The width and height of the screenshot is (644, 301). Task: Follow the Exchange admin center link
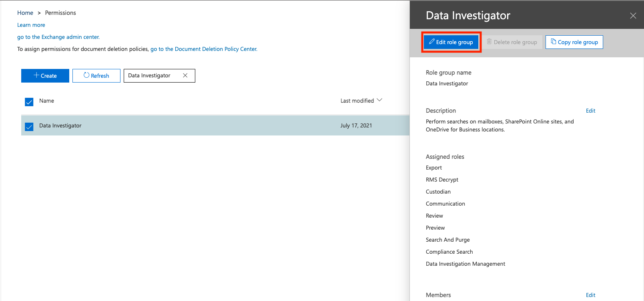pyautogui.click(x=58, y=37)
